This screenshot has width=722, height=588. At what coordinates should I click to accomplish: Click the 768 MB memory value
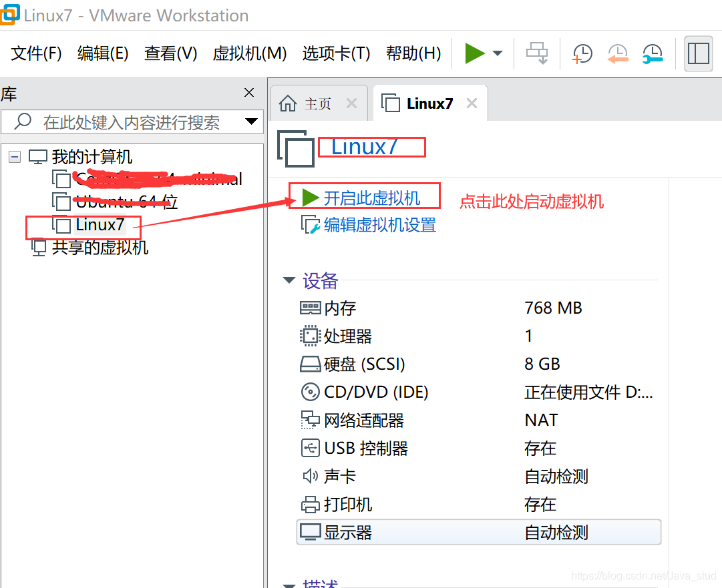coord(553,308)
